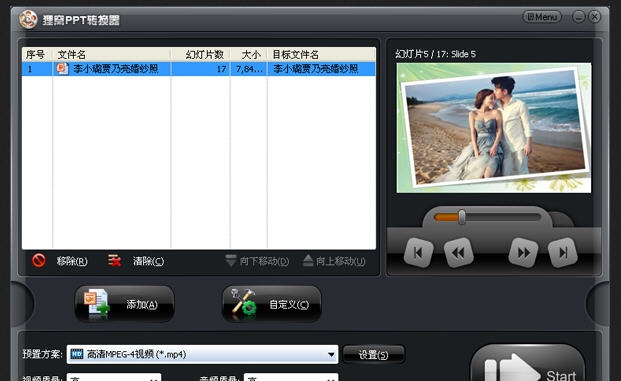Click the slide preview progress slider handle
621x381 pixels.
[462, 217]
